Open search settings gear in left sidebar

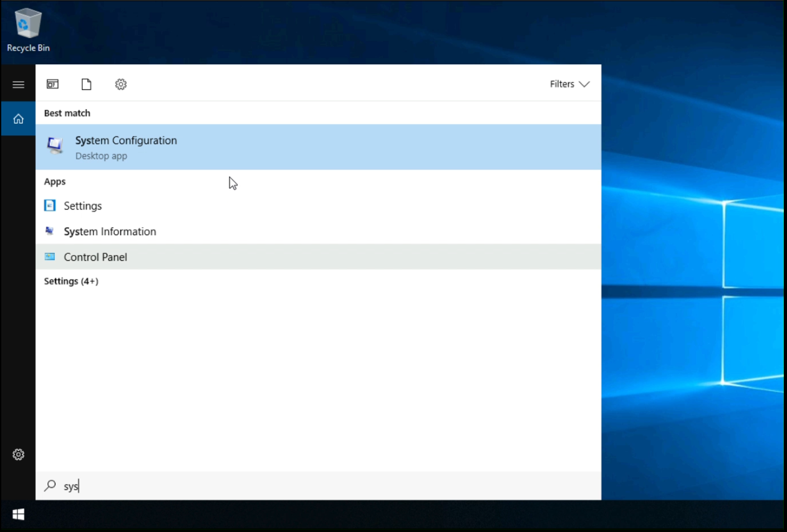pos(18,455)
